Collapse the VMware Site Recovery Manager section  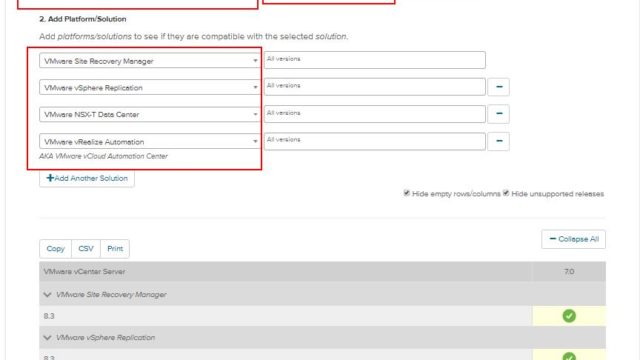tap(47, 295)
